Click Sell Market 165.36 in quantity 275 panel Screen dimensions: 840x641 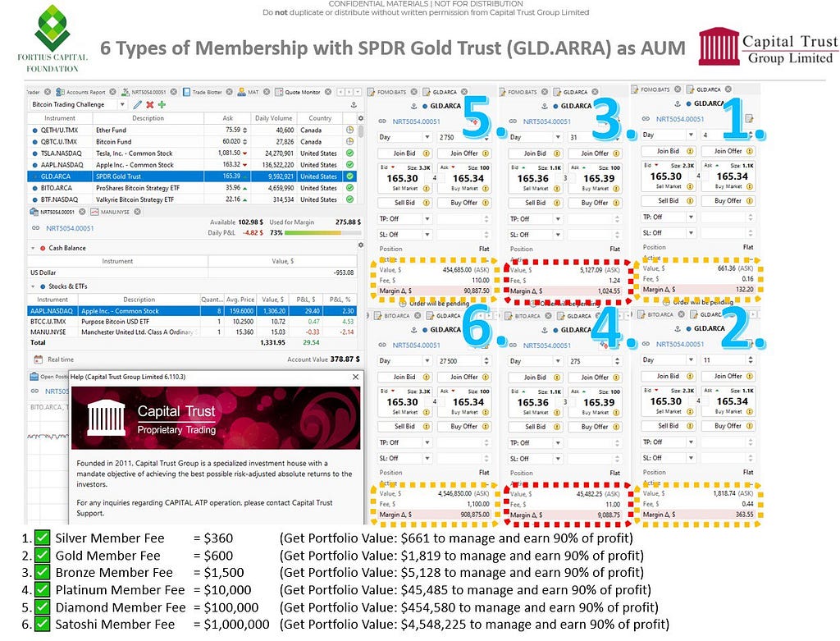[535, 402]
